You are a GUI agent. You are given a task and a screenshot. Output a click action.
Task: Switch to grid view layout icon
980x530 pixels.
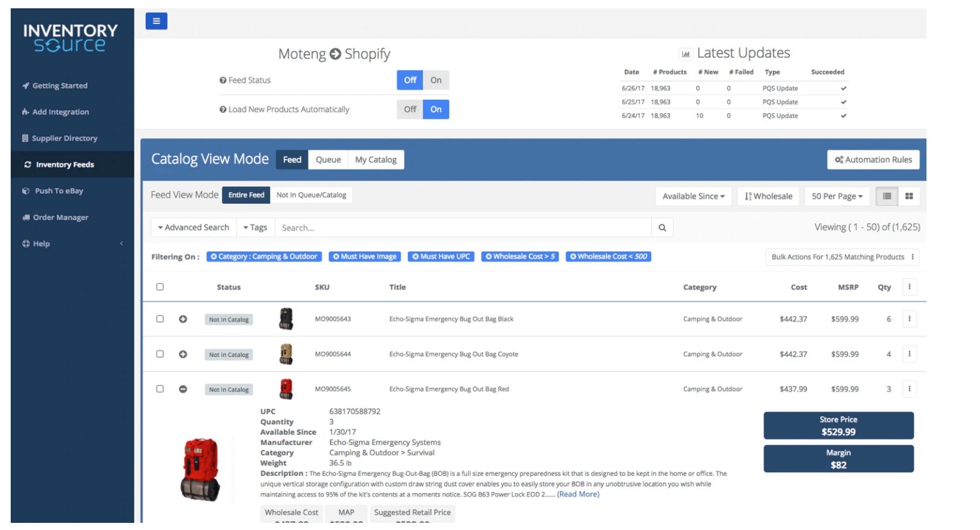click(909, 196)
